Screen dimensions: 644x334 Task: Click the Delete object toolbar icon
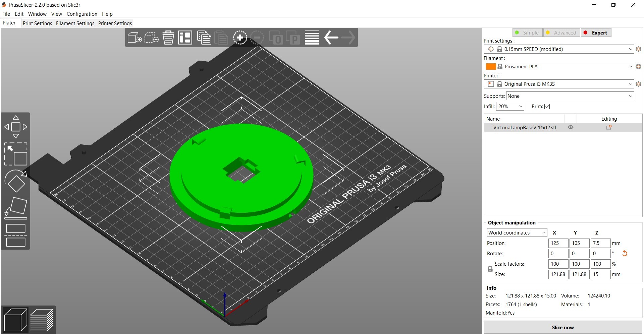click(x=151, y=38)
